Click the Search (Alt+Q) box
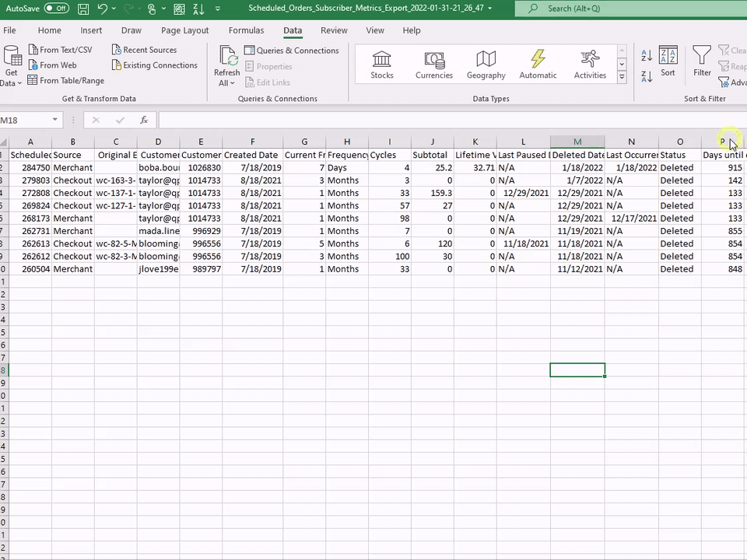This screenshot has width=747, height=560. (631, 8)
